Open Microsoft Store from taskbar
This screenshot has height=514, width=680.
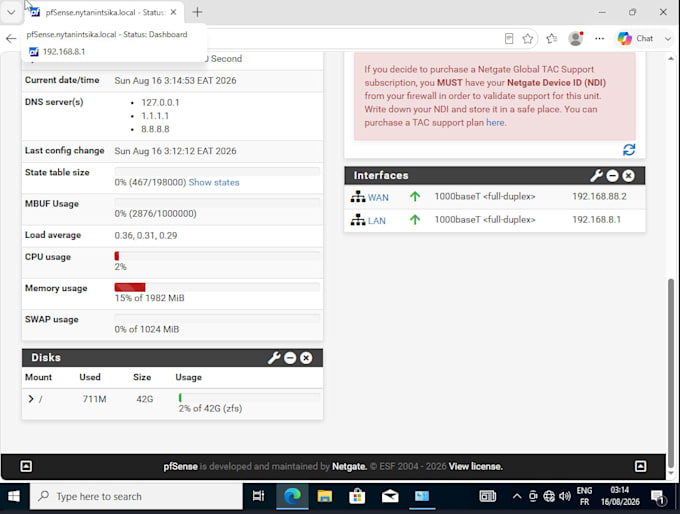click(x=357, y=496)
